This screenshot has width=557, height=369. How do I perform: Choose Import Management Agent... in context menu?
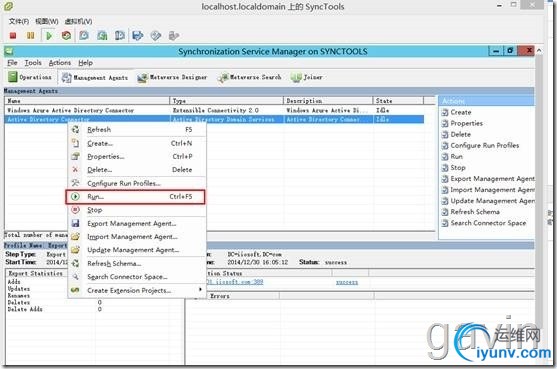tap(137, 237)
